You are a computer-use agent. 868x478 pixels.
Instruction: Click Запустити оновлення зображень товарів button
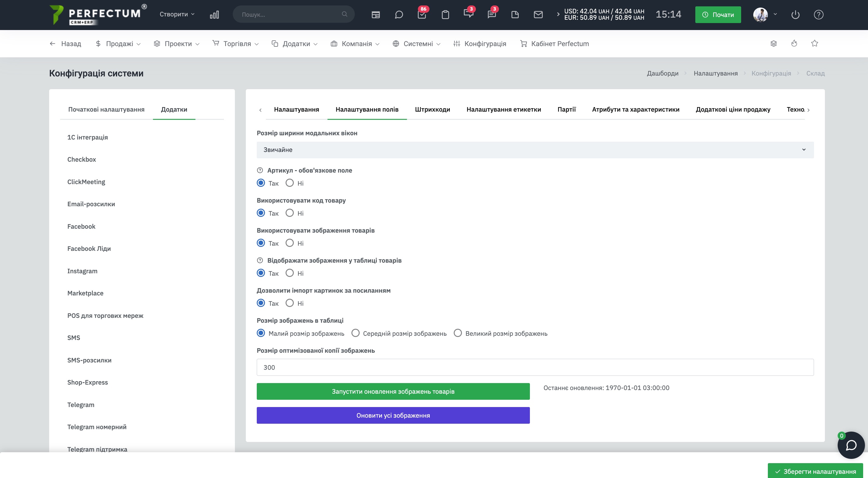393,391
